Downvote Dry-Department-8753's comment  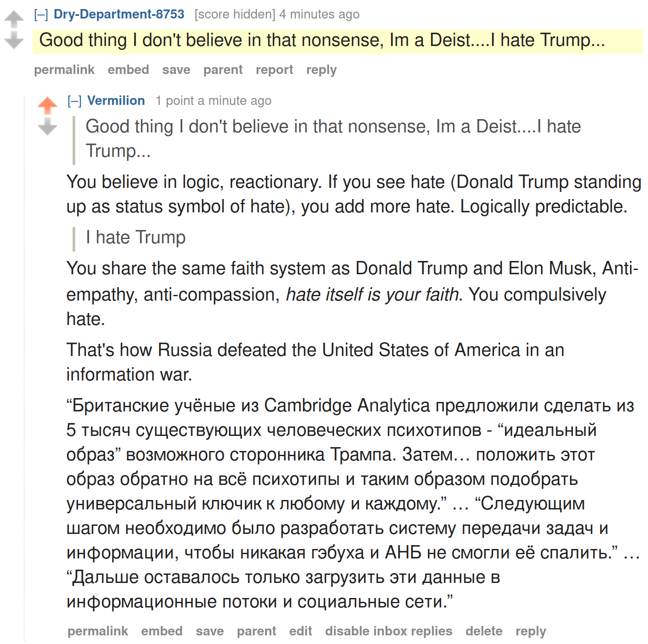(x=14, y=40)
